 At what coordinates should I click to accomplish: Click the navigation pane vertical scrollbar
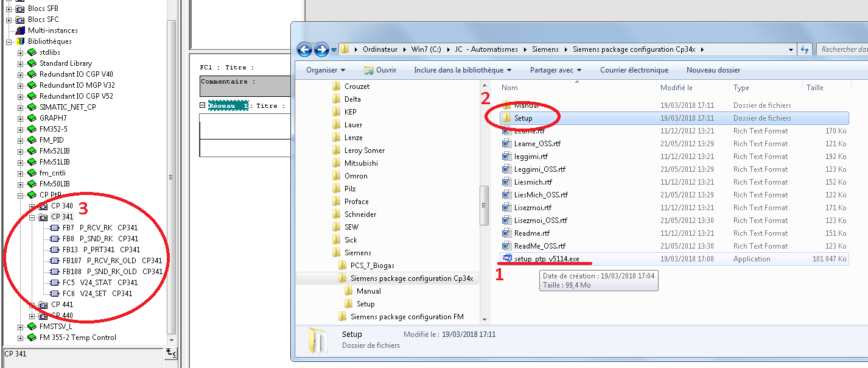point(485,207)
